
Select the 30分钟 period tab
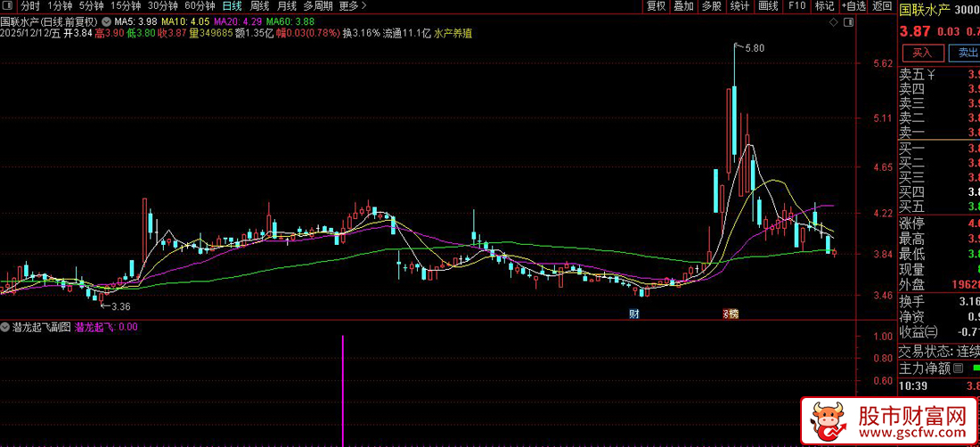click(163, 6)
